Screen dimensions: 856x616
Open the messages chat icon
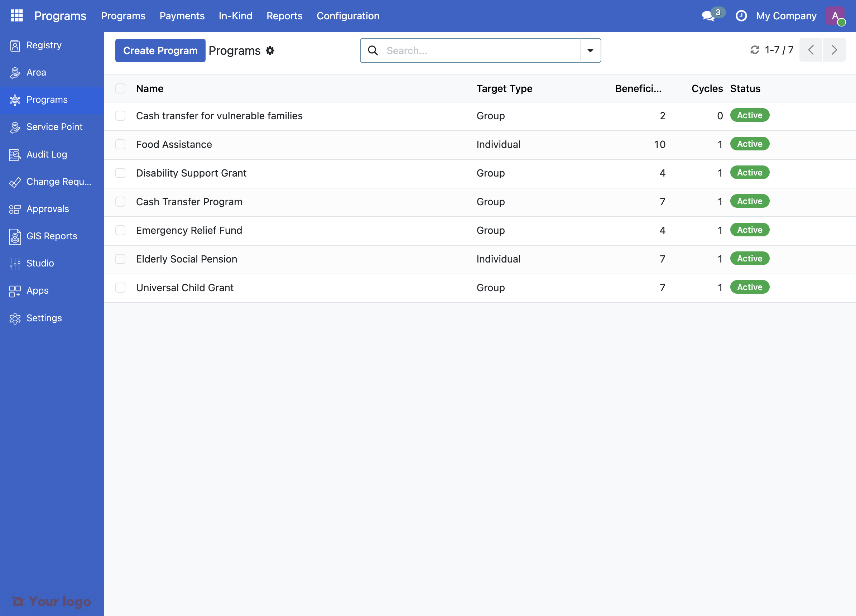(x=708, y=16)
